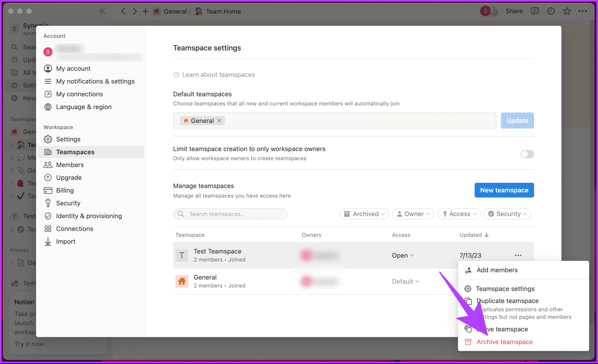Click the Members icon in sidebar
The width and height of the screenshot is (598, 364).
[x=48, y=164]
